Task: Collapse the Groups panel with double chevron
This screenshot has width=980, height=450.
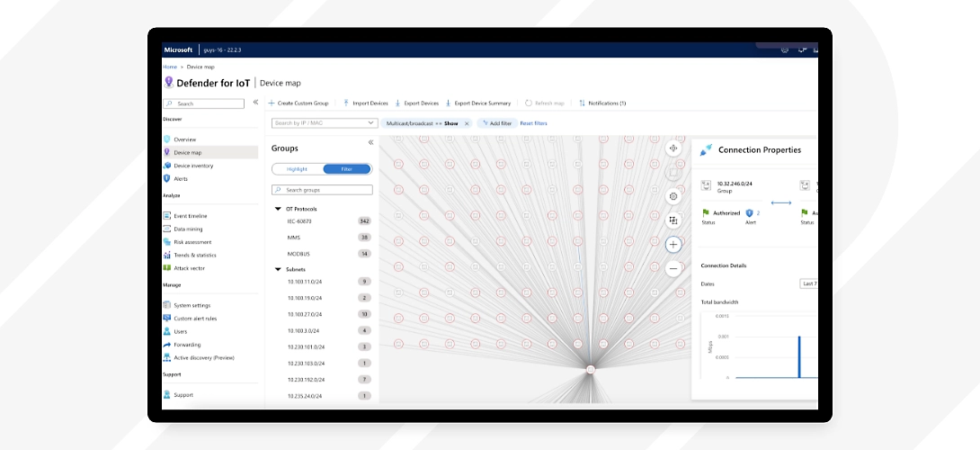Action: [370, 143]
